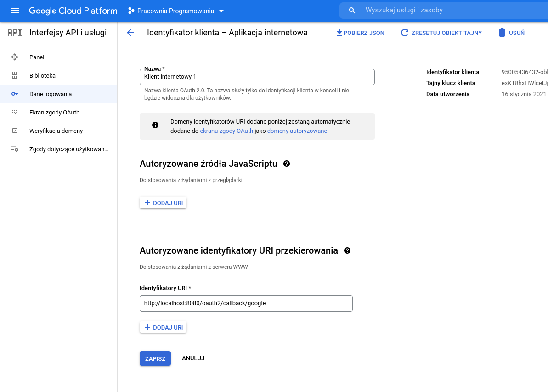The height and width of the screenshot is (392, 548).
Task: Cancel editing with ANULUJ
Action: (x=193, y=358)
